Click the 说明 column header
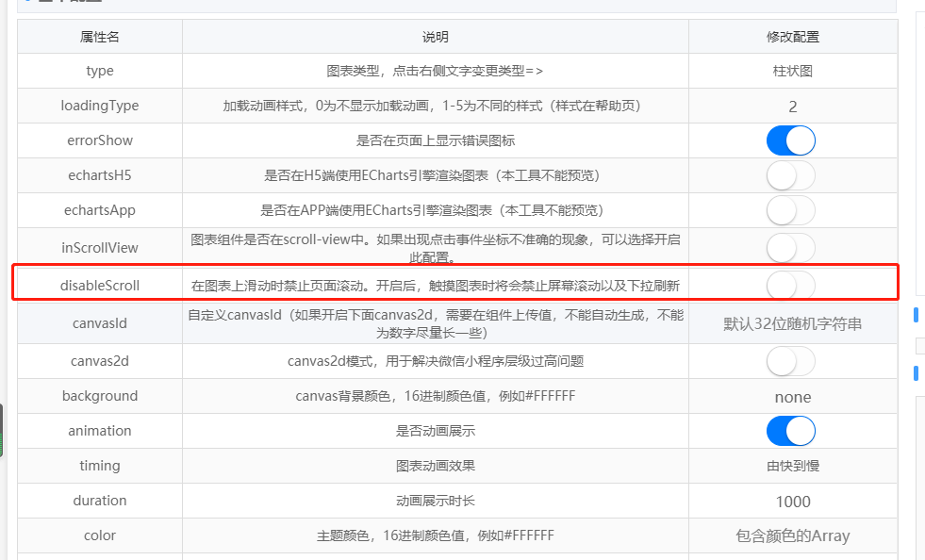925x560 pixels. pos(436,36)
